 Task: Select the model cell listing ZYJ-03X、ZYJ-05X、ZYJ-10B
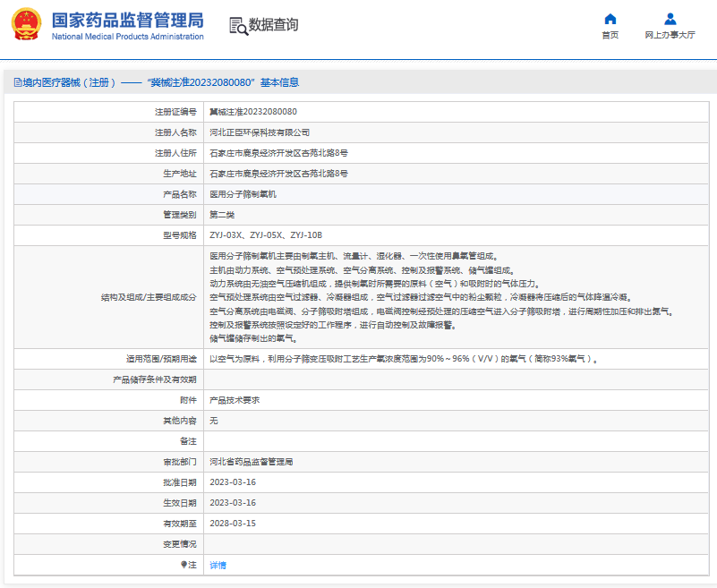coord(265,234)
